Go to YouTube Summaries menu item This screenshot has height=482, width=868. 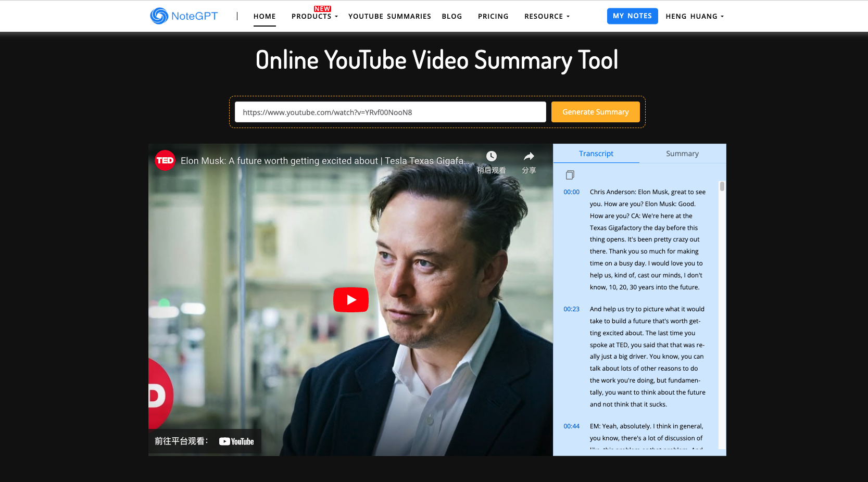click(389, 16)
